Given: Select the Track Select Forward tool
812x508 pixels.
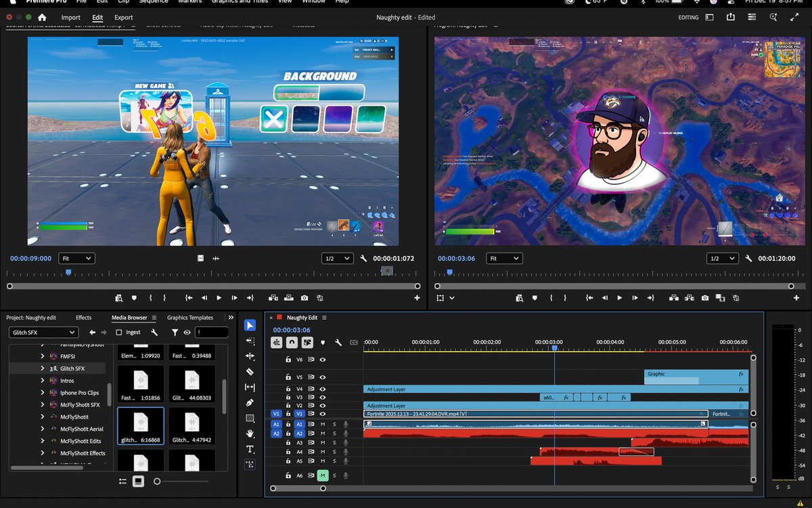Looking at the screenshot, I should coord(250,341).
